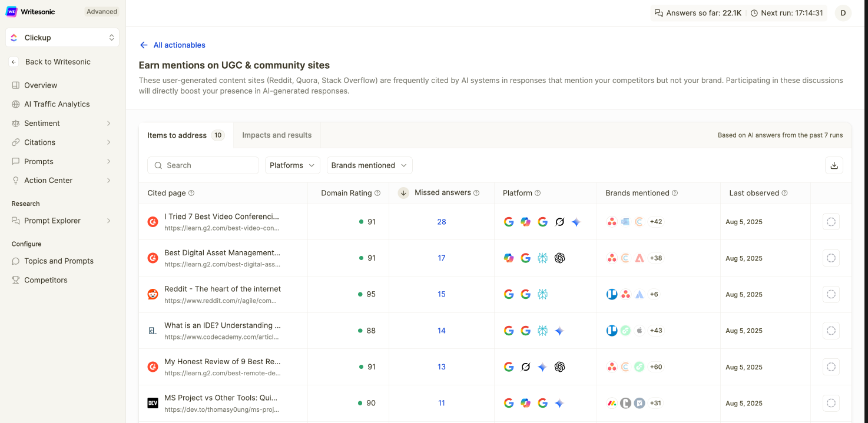Image resolution: width=868 pixels, height=423 pixels.
Task: Open the Clickup brand selector dropdown
Action: click(x=62, y=38)
